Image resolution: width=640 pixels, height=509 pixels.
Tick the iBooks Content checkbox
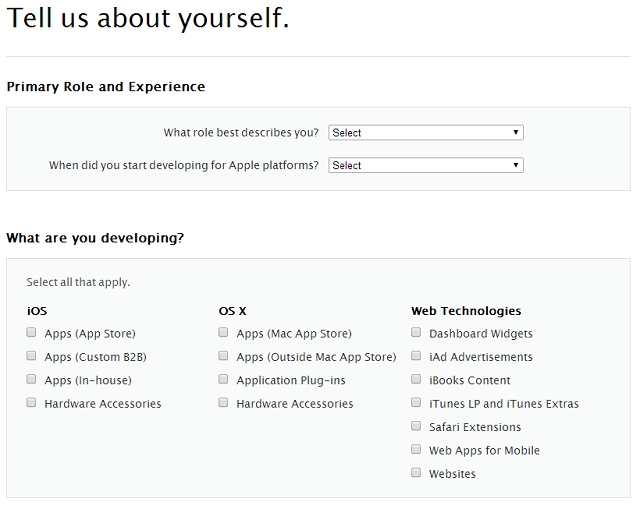(x=416, y=379)
